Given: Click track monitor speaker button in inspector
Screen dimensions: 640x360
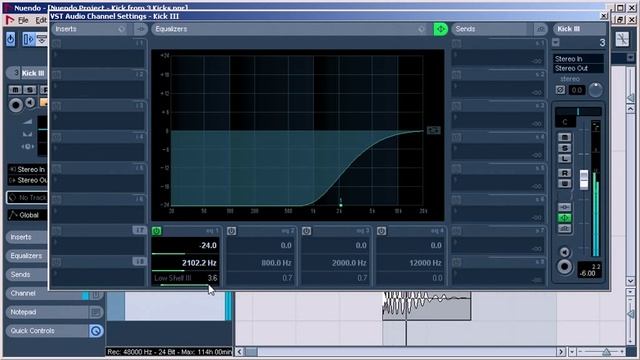Looking at the screenshot, I should 30,103.
